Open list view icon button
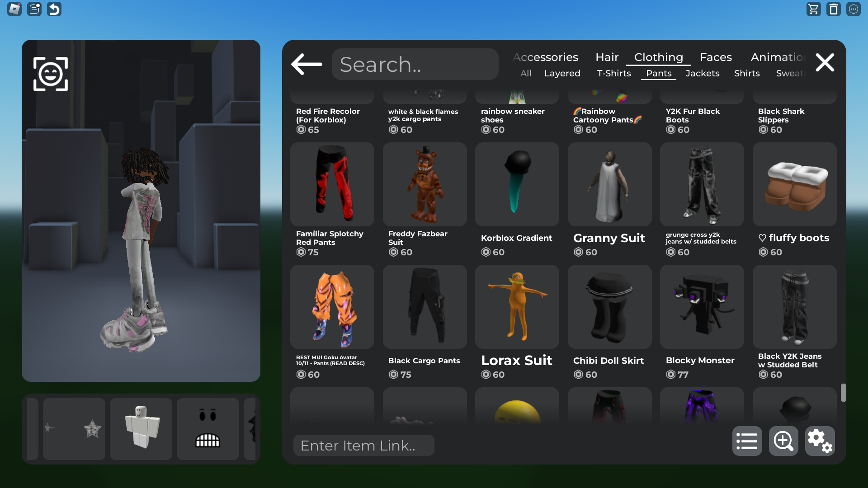This screenshot has width=868, height=488. (x=747, y=441)
